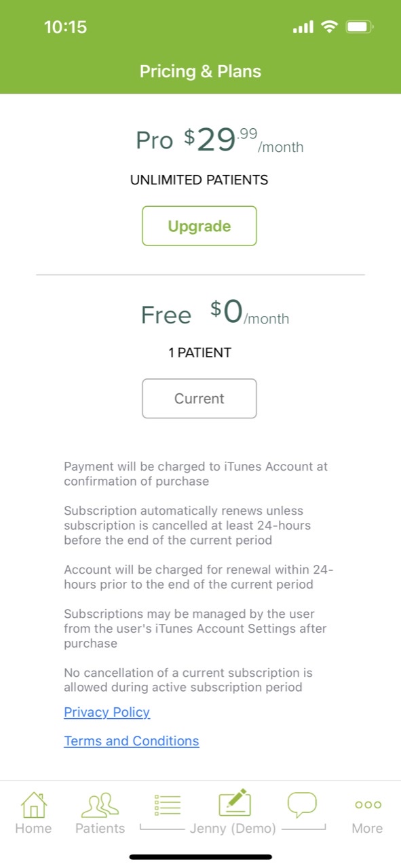Switch to the Patients tab label

[x=100, y=829]
